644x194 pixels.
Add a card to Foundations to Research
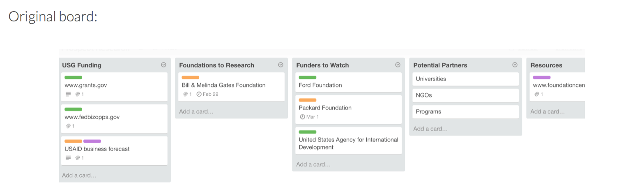coord(196,111)
